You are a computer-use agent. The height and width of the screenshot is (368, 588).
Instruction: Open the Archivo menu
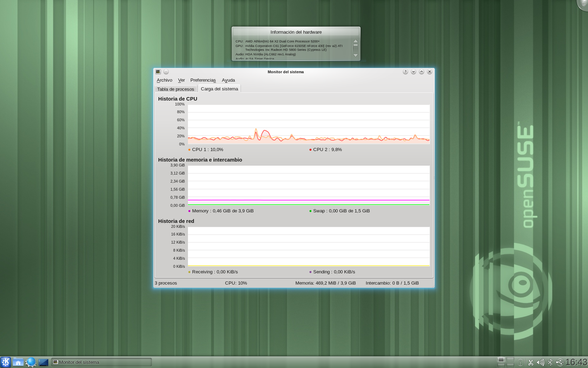coord(164,80)
